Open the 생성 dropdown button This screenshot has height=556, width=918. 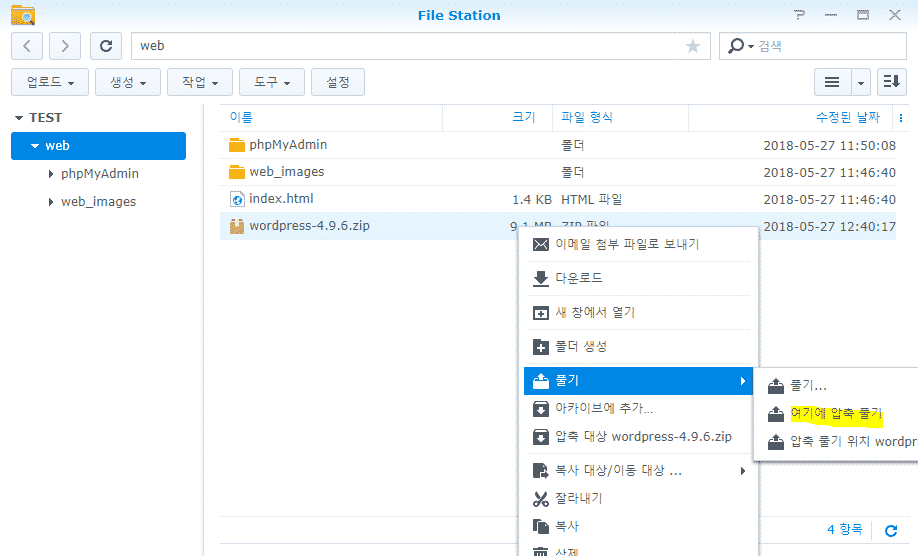click(x=128, y=82)
